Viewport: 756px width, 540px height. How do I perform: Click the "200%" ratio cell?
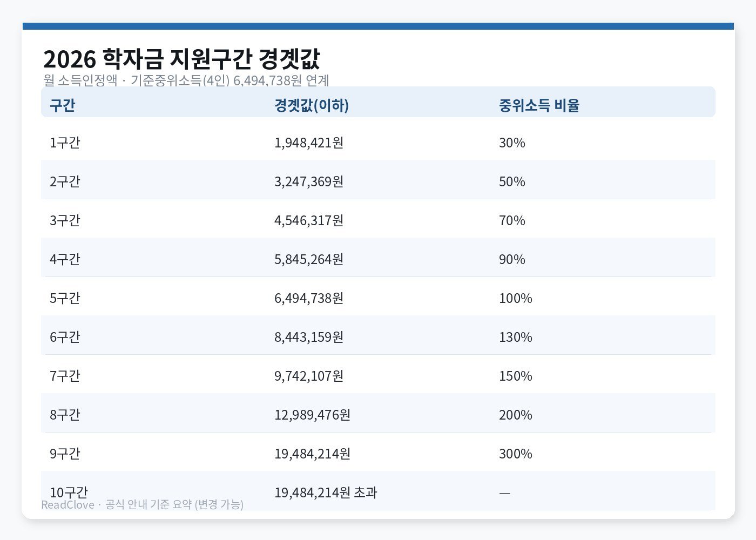[x=516, y=415]
